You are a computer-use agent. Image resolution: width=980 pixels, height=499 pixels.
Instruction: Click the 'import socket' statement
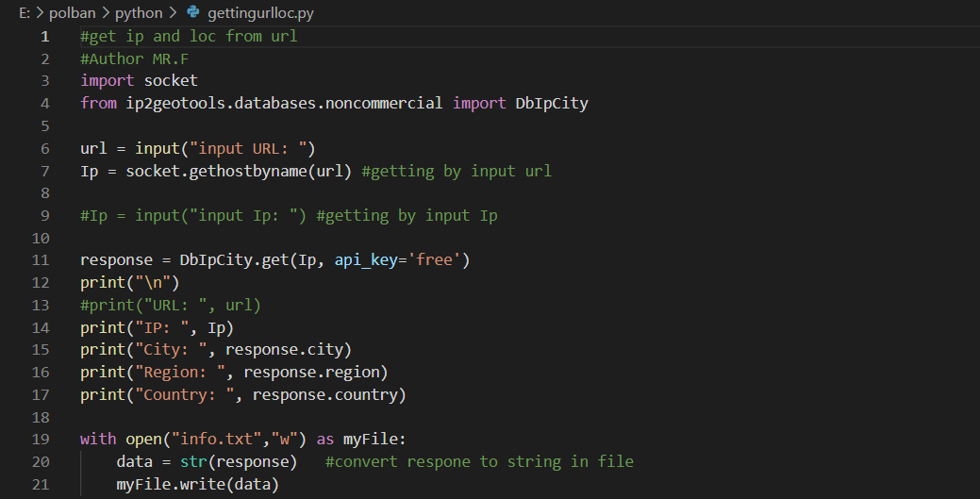pos(139,81)
